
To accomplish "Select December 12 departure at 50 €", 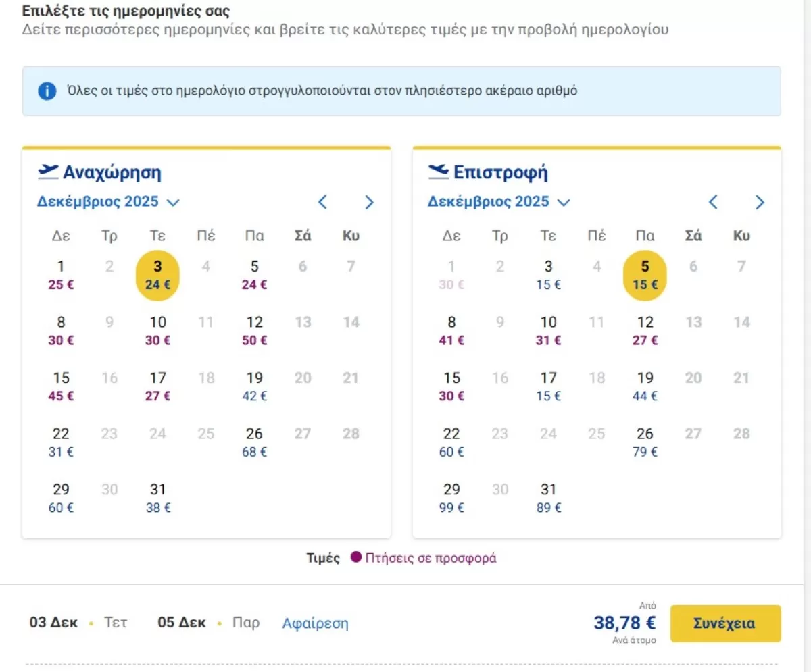I will click(254, 330).
